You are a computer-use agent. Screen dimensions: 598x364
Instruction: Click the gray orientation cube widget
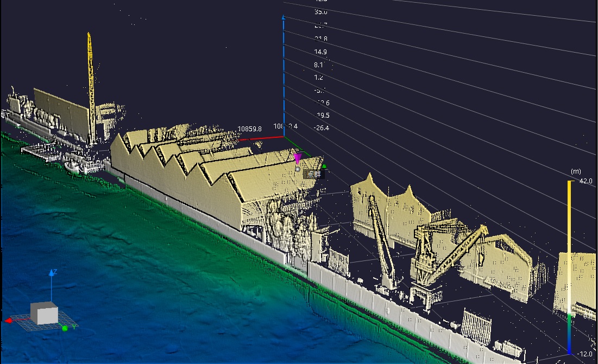click(44, 312)
